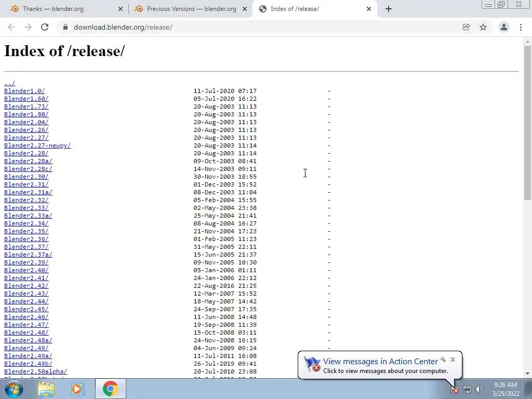Screen dimensions: 532x399
Task: Open the Chrome three-dot menu
Action: [x=521, y=27]
